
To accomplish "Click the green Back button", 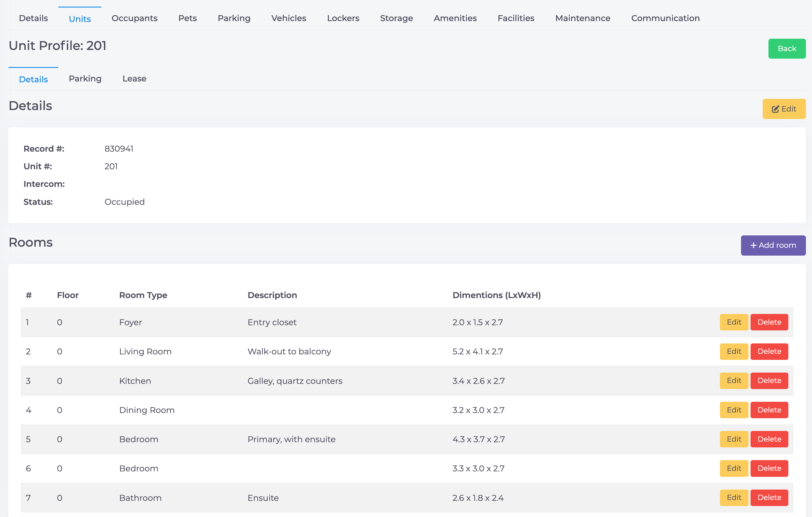I will point(787,49).
